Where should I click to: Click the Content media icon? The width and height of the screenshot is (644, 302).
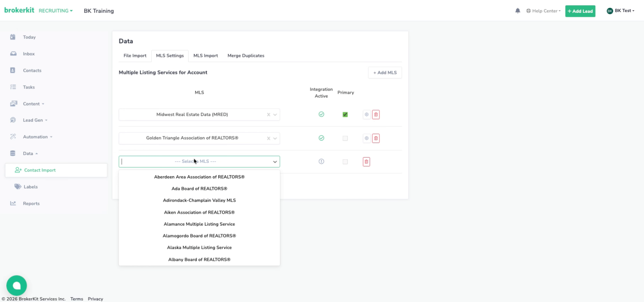point(13,103)
